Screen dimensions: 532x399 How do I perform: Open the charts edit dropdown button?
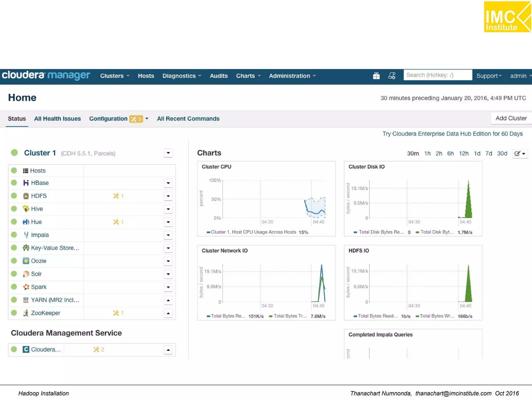point(520,154)
